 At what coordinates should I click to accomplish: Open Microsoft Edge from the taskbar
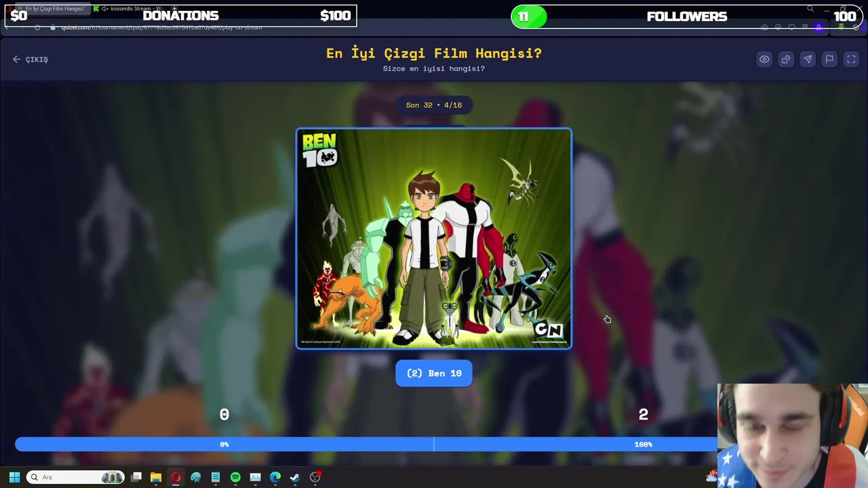point(275,477)
